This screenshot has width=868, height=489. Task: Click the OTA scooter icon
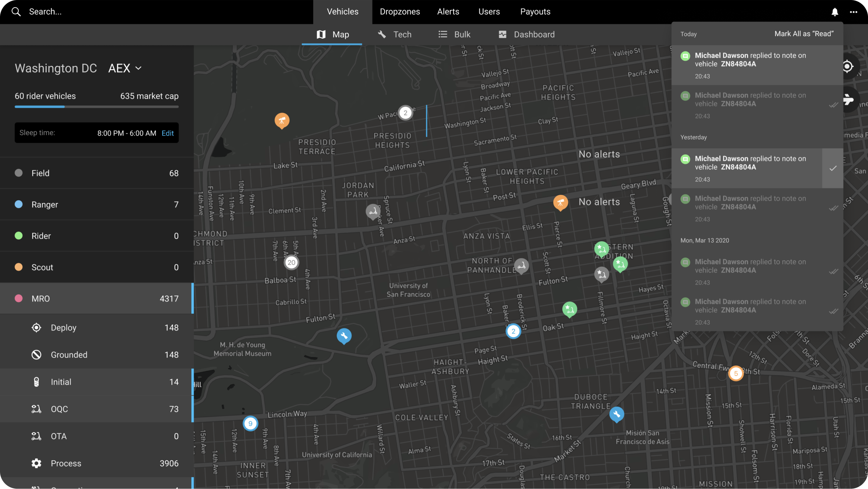[x=36, y=436]
